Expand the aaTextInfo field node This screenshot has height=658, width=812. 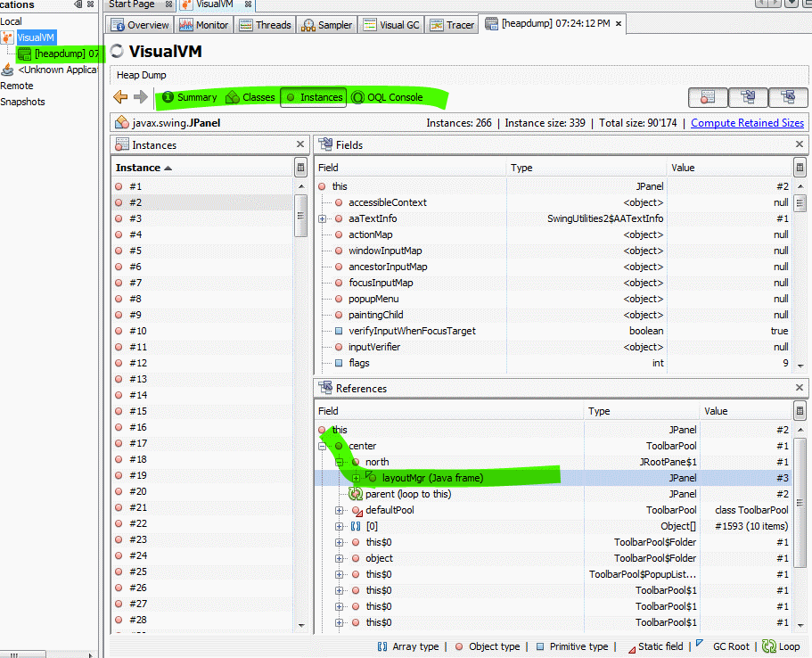pyautogui.click(x=322, y=219)
